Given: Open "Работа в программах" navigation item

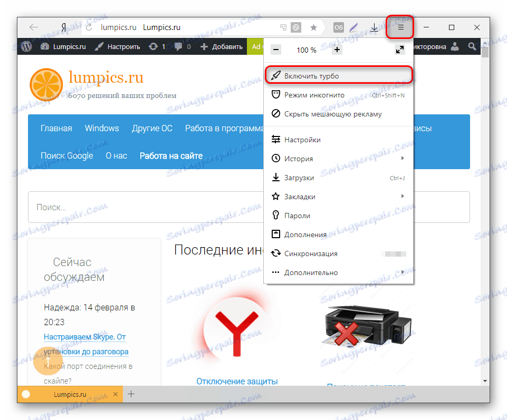Looking at the screenshot, I should 224,128.
